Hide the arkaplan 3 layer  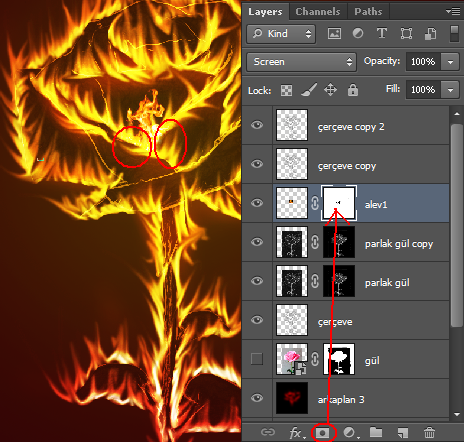click(x=257, y=398)
